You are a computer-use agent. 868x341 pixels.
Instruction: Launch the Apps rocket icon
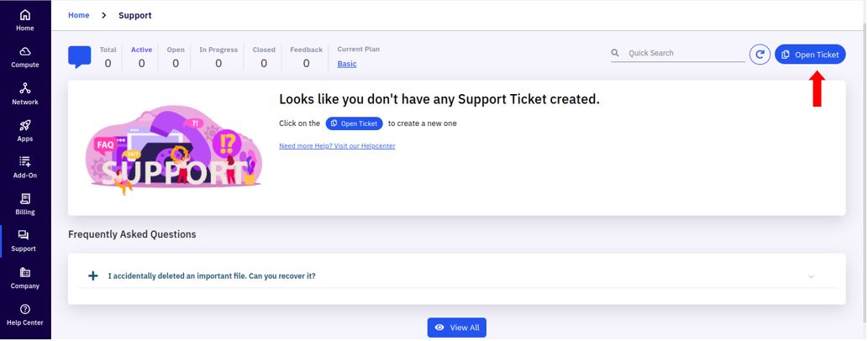pyautogui.click(x=25, y=126)
